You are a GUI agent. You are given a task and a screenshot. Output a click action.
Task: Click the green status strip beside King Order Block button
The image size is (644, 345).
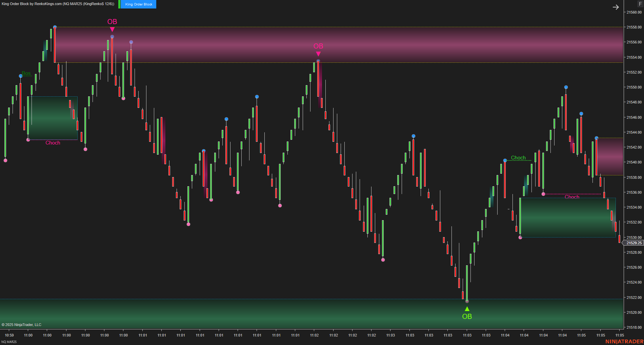tap(119, 4)
